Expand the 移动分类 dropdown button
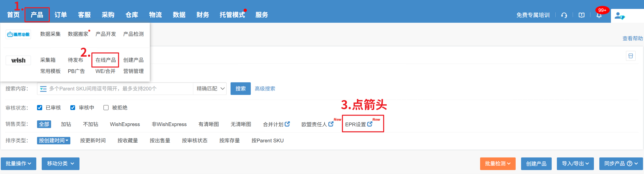Image resolution: width=644 pixels, height=174 pixels. [x=60, y=163]
